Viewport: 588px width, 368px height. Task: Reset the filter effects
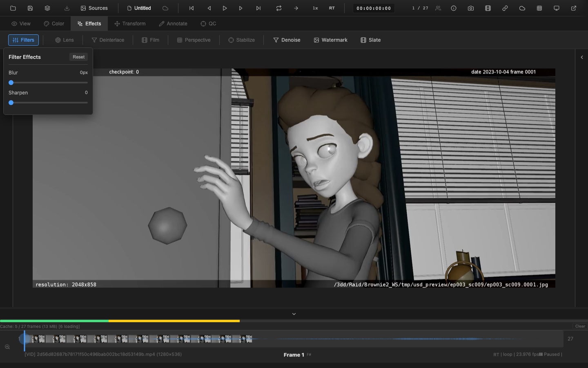pos(78,57)
